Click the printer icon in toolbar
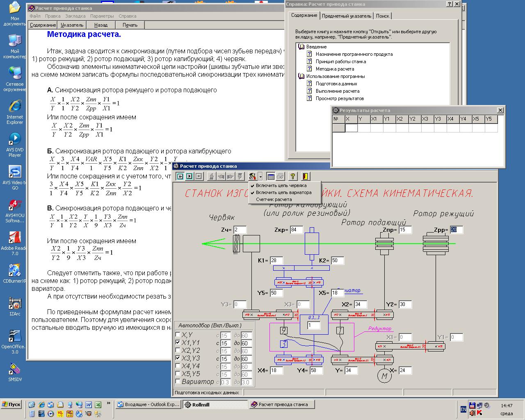 (280, 176)
